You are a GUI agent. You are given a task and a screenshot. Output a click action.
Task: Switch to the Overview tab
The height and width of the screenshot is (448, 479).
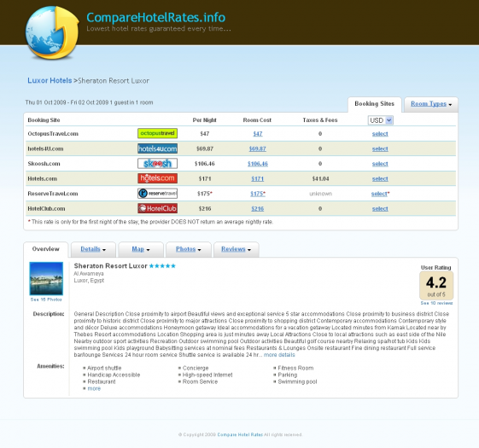46,249
